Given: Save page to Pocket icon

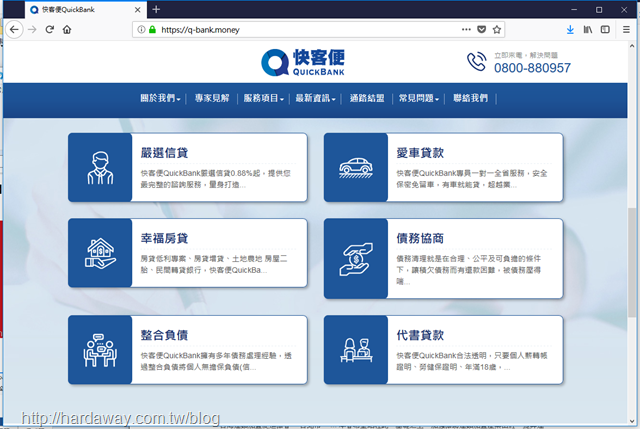Looking at the screenshot, I should [482, 29].
